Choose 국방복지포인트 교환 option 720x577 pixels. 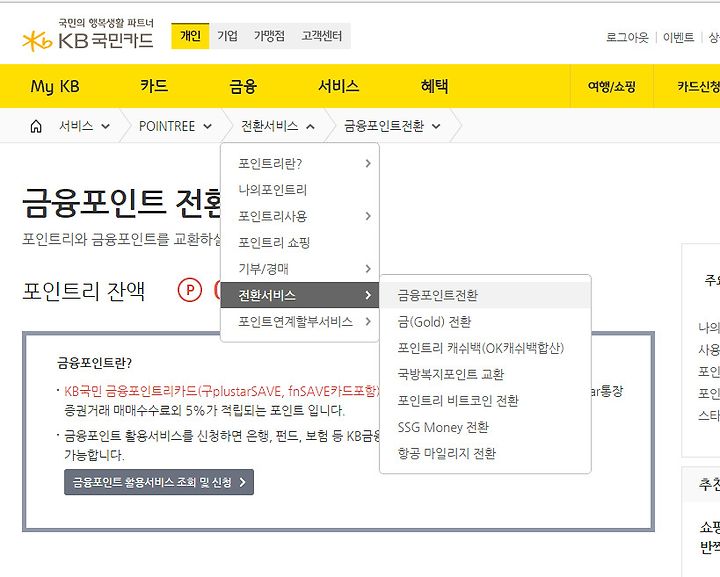pos(485,375)
